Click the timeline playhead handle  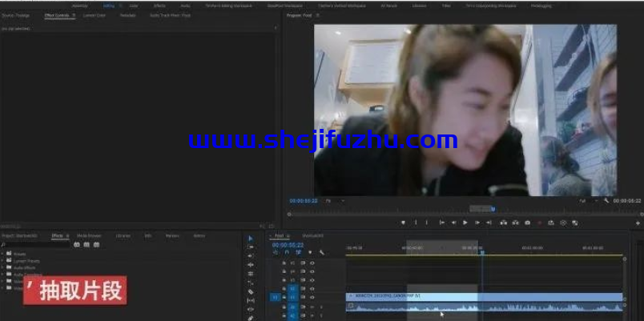pos(482,252)
